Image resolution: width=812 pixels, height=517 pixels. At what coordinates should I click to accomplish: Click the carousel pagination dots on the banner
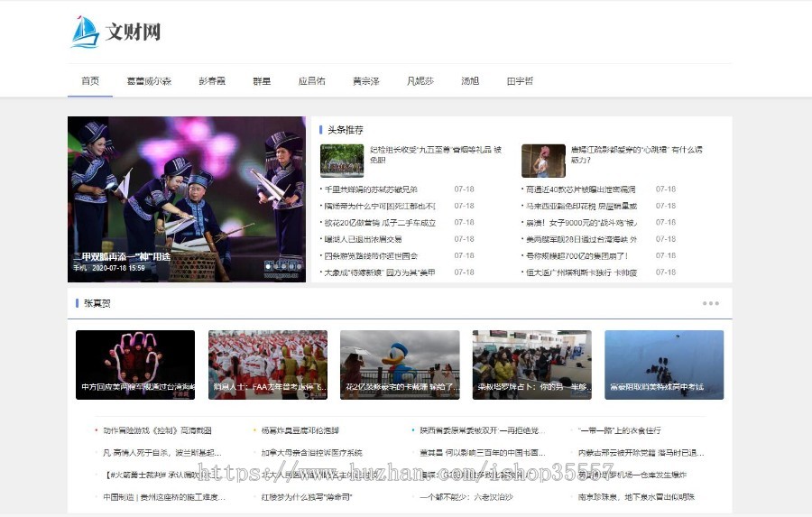click(x=282, y=266)
